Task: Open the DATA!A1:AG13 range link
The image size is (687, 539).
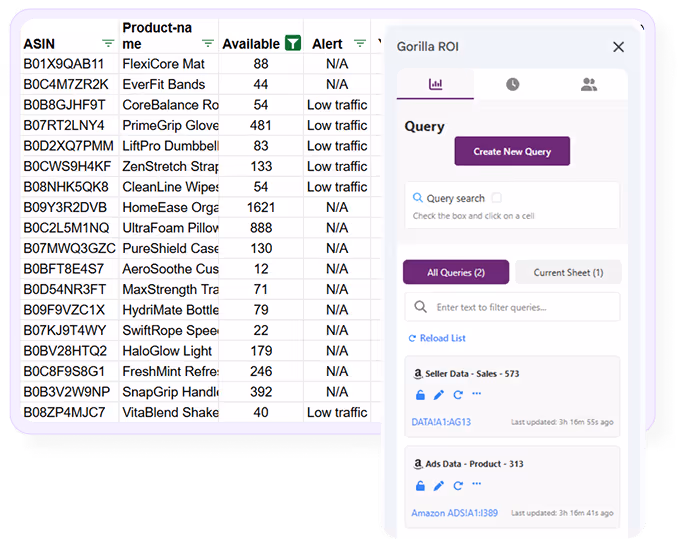Action: 441,422
